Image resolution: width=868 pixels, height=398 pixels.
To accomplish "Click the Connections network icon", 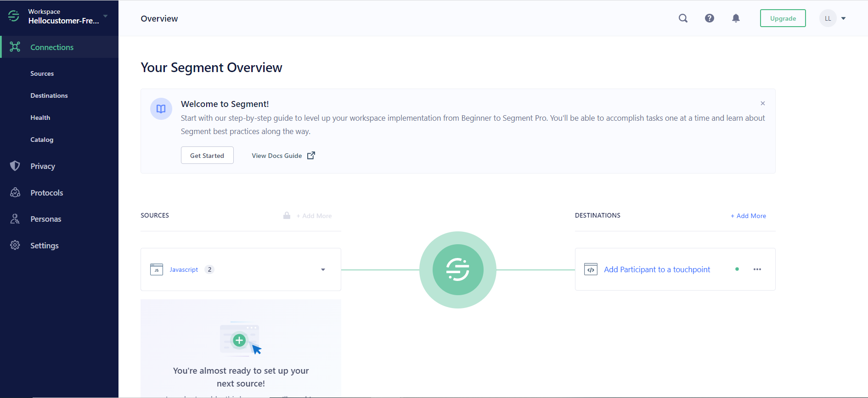I will pyautogui.click(x=15, y=47).
